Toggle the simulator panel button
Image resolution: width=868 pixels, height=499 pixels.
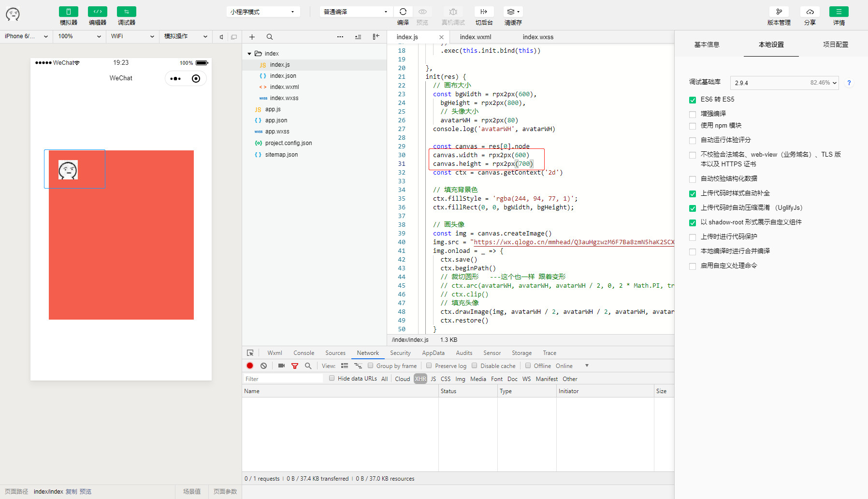[68, 12]
